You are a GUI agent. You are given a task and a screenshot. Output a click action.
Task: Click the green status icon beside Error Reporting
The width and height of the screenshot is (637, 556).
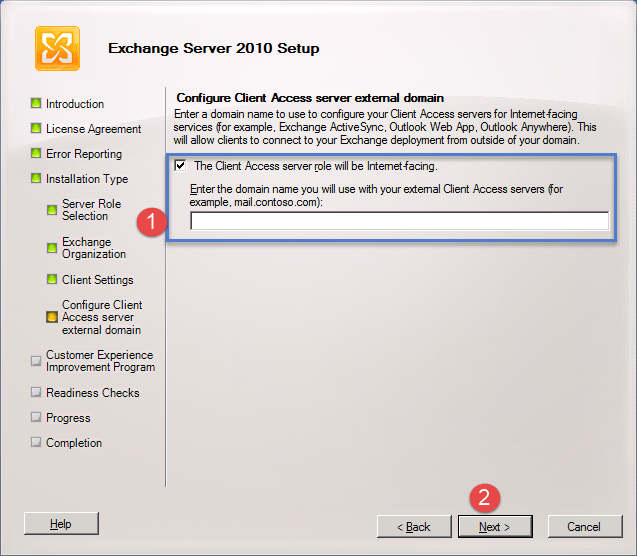coord(36,153)
